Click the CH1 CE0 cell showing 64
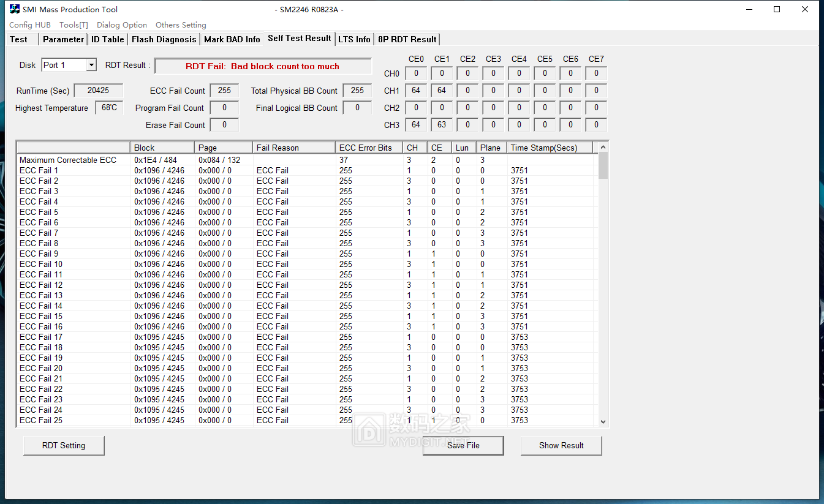Image resolution: width=824 pixels, height=504 pixels. point(416,91)
